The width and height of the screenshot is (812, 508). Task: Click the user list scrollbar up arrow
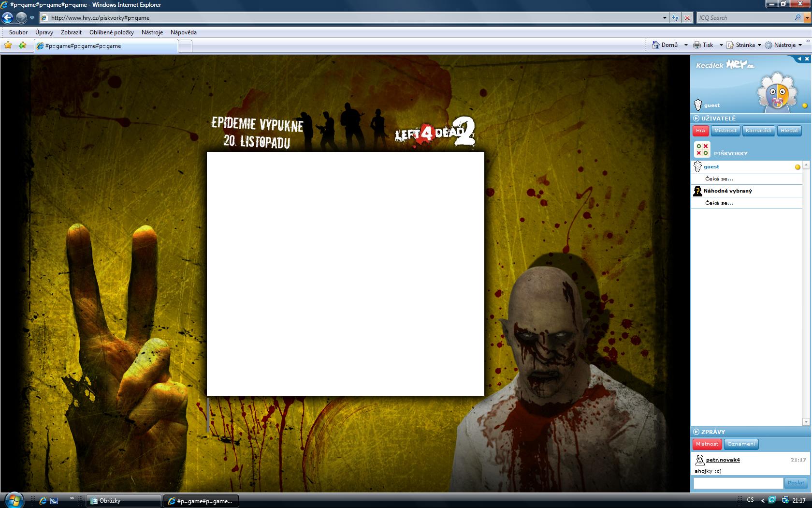tap(806, 165)
